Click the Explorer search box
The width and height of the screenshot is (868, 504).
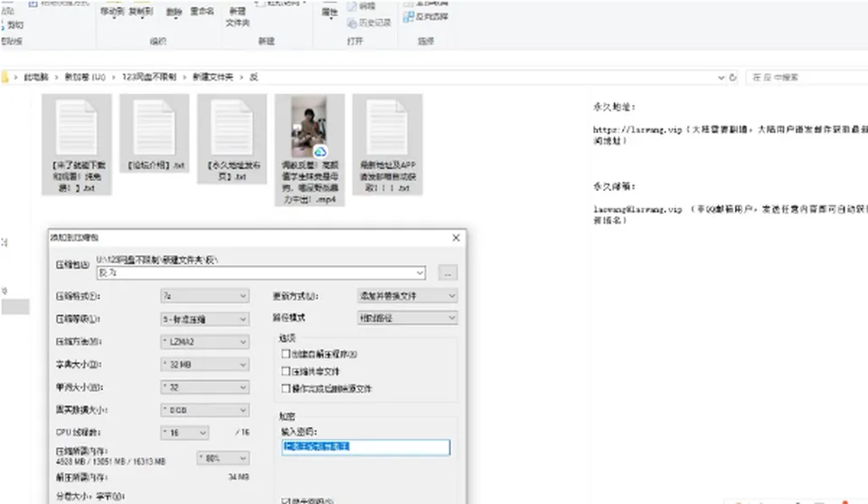807,78
